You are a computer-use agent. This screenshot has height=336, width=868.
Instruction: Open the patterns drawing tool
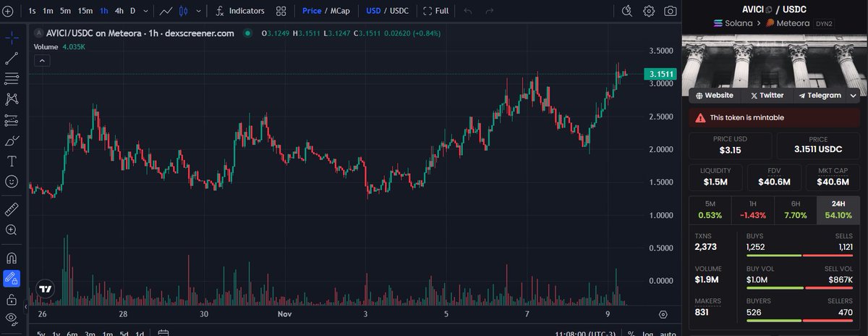tap(12, 99)
